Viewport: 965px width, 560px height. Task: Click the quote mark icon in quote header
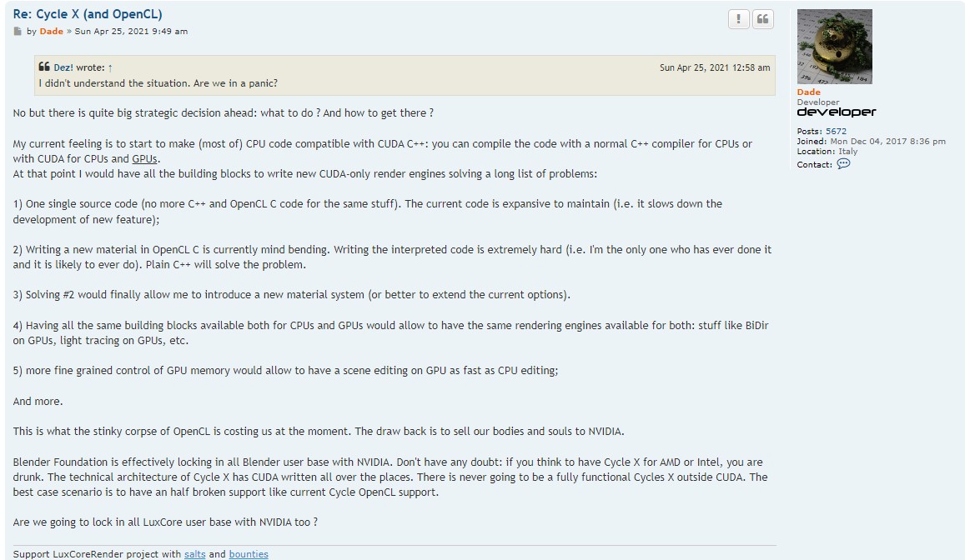pyautogui.click(x=44, y=67)
